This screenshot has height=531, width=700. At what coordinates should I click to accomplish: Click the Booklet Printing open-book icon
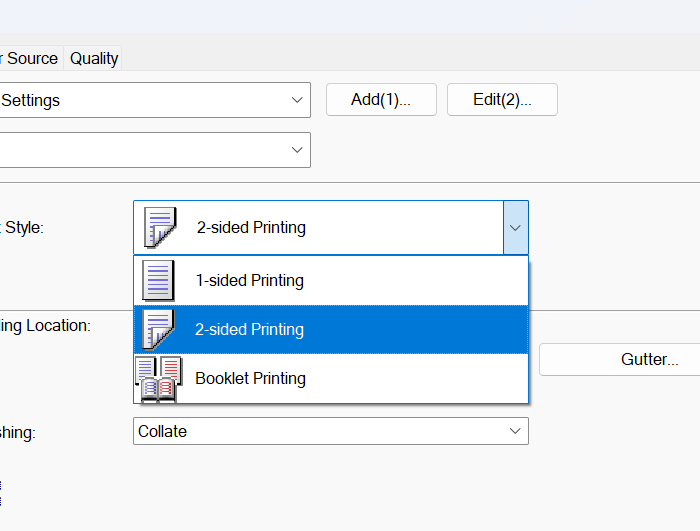[x=158, y=379]
